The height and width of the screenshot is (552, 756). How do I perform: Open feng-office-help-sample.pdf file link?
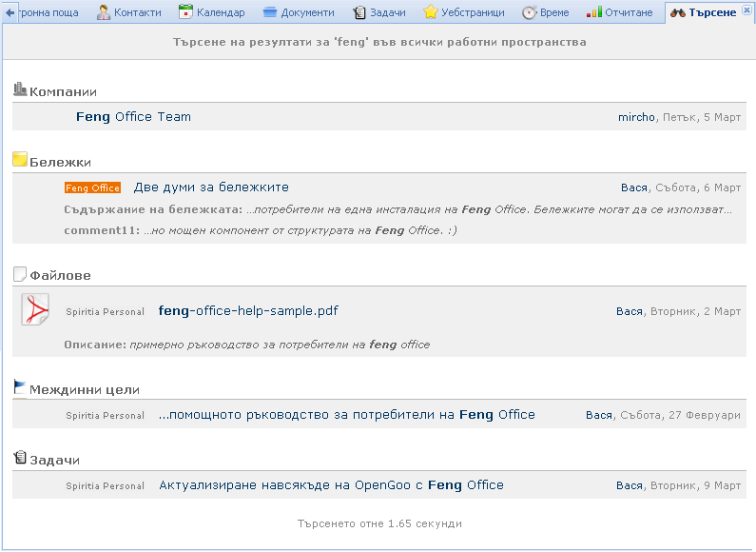[x=248, y=311]
